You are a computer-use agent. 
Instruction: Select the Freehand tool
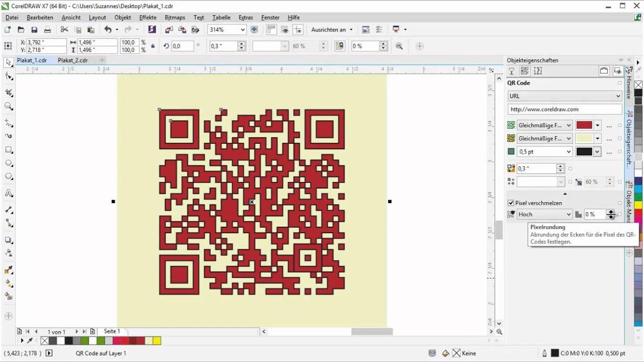coord(9,123)
